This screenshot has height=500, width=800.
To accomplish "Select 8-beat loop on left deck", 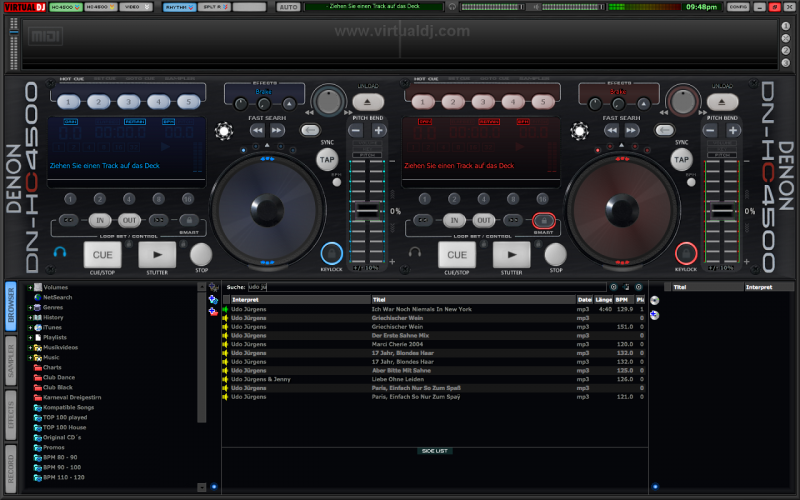I will (159, 199).
